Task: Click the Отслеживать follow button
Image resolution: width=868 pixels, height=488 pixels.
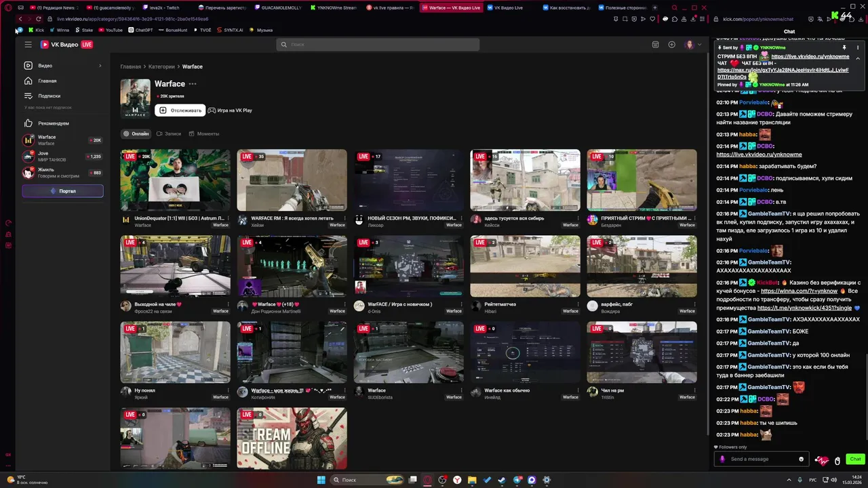Action: click(180, 110)
